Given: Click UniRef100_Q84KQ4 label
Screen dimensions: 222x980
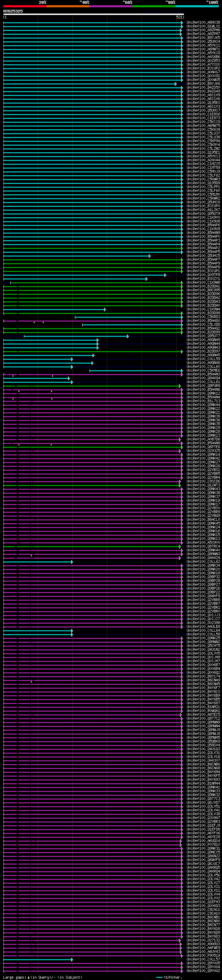Looking at the screenshot, I should tap(203, 378).
